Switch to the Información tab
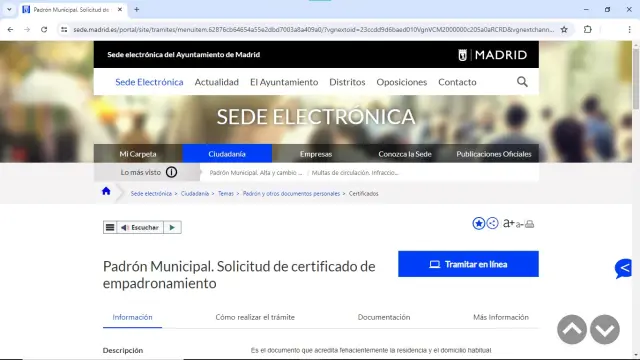Screen dimensions: 640x360 click(132, 317)
